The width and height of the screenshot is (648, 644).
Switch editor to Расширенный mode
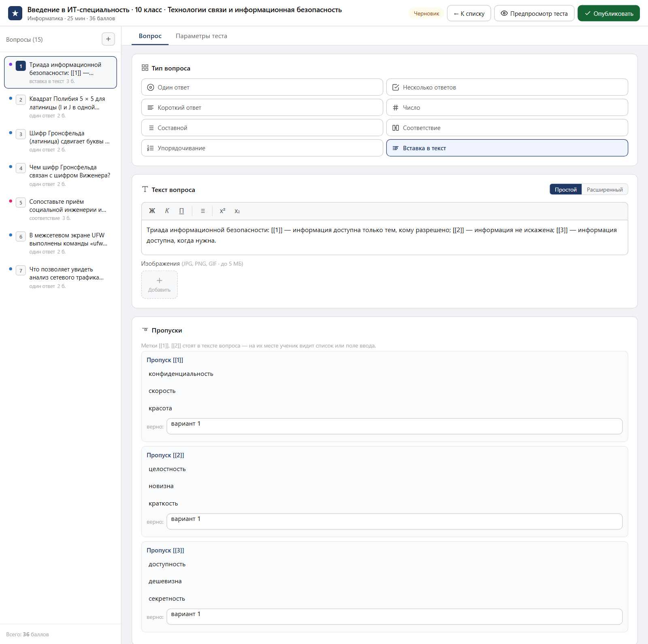[x=605, y=190]
